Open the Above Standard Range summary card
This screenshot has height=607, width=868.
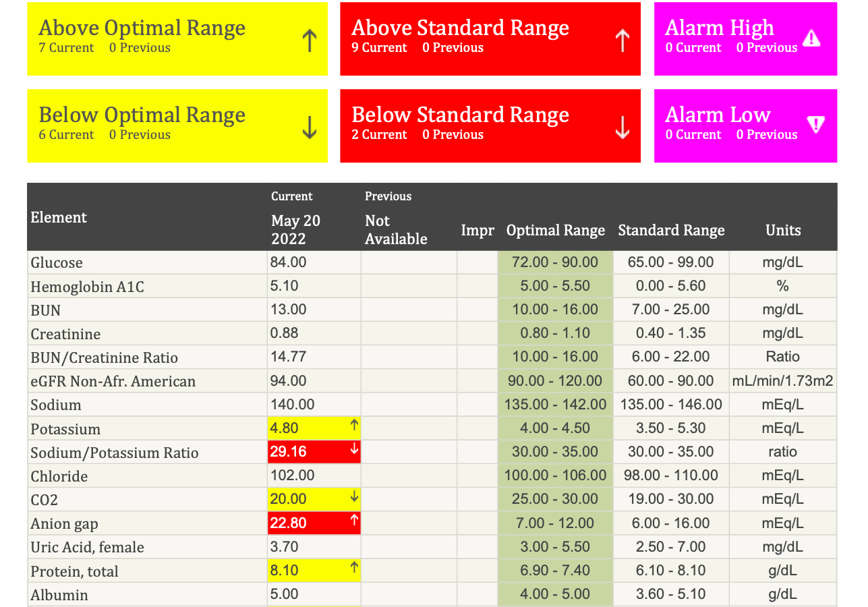(x=490, y=39)
